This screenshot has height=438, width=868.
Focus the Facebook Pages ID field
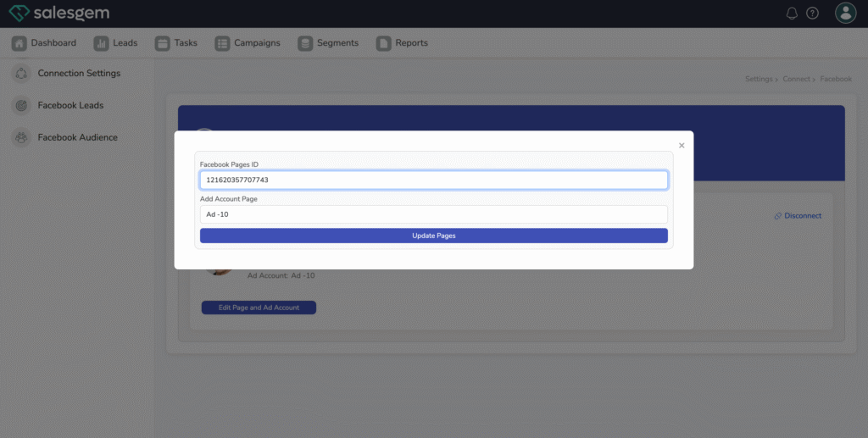coord(433,180)
